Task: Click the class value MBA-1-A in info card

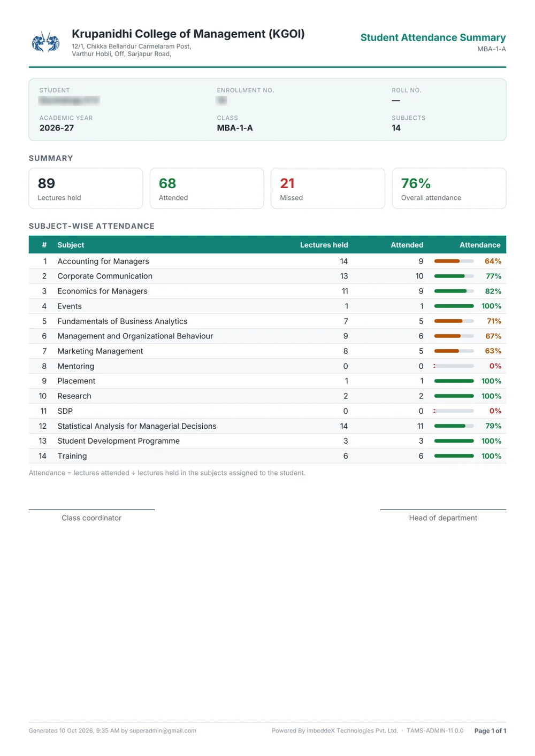Action: click(x=235, y=128)
